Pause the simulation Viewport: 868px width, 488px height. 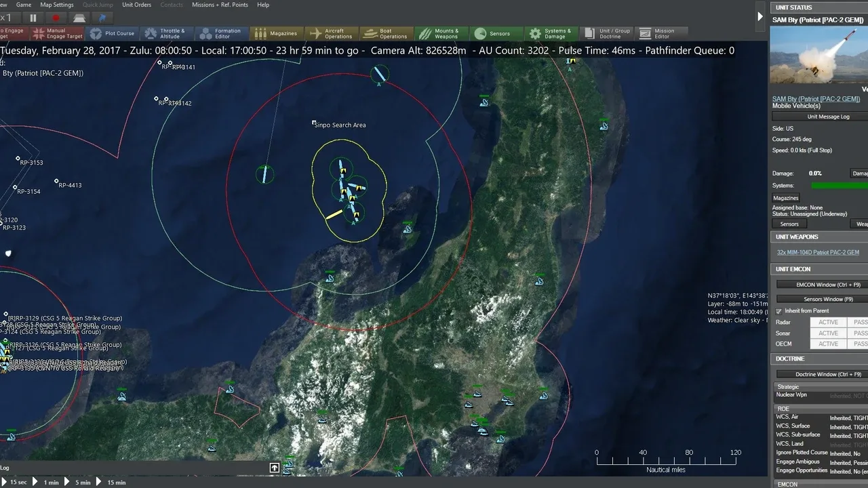click(x=33, y=18)
